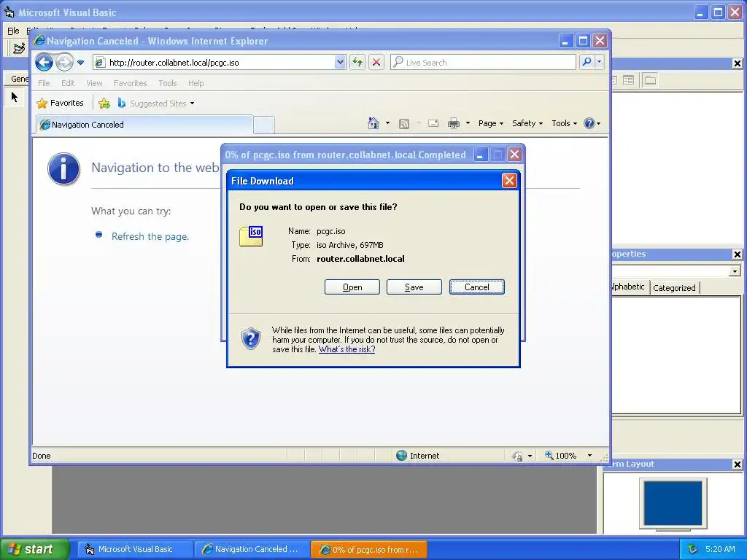Screen dimensions: 747x560
Task: Open the IE Favorites menu
Action: click(x=130, y=83)
